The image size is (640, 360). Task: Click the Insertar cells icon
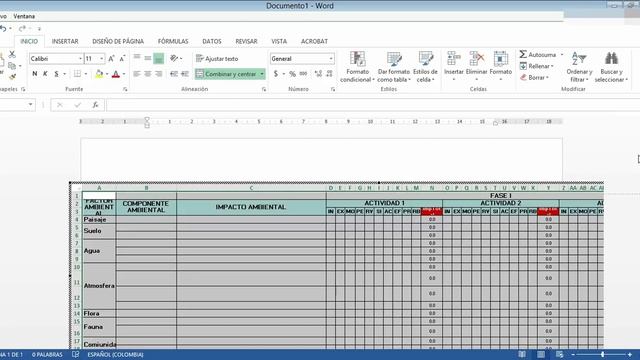click(453, 59)
